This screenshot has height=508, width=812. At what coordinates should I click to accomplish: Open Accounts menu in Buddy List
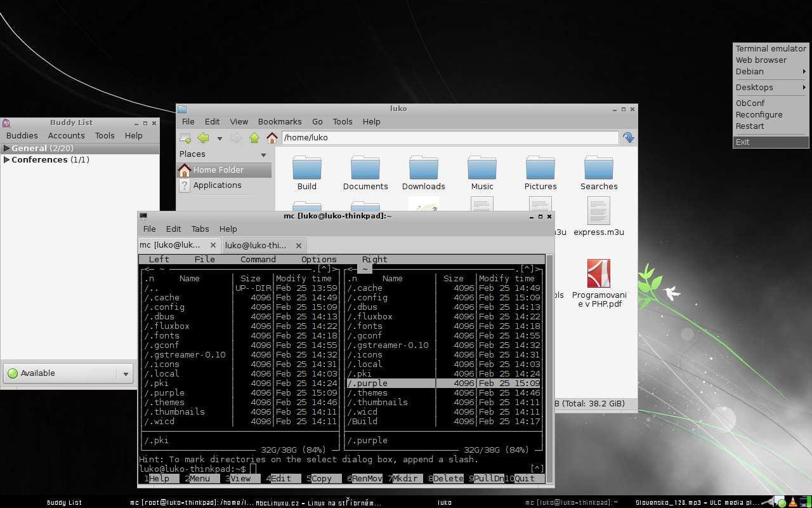pyautogui.click(x=67, y=136)
